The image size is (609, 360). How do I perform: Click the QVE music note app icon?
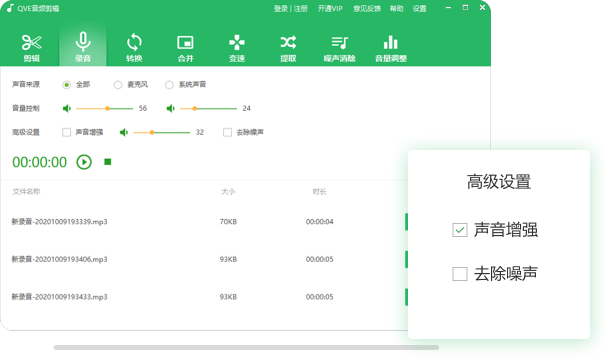pos(10,8)
